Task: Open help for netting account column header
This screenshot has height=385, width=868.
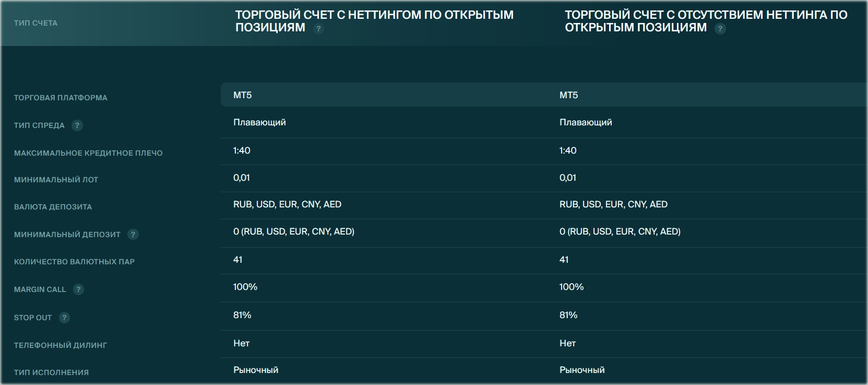Action: tap(319, 29)
